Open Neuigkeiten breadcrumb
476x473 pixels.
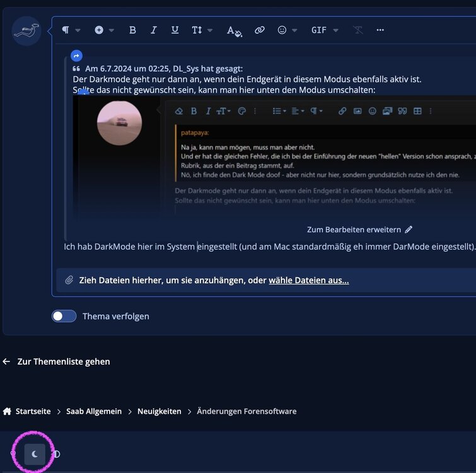pos(159,411)
